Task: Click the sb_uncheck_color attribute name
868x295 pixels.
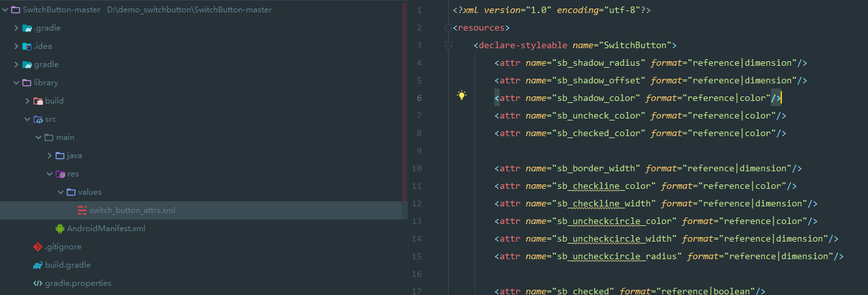Action: (599, 116)
